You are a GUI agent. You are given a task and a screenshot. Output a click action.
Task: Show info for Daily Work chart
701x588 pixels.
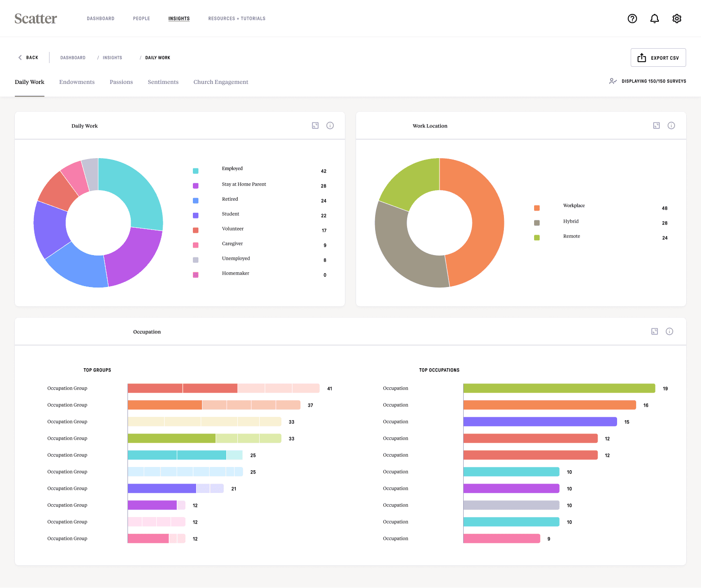[330, 126]
